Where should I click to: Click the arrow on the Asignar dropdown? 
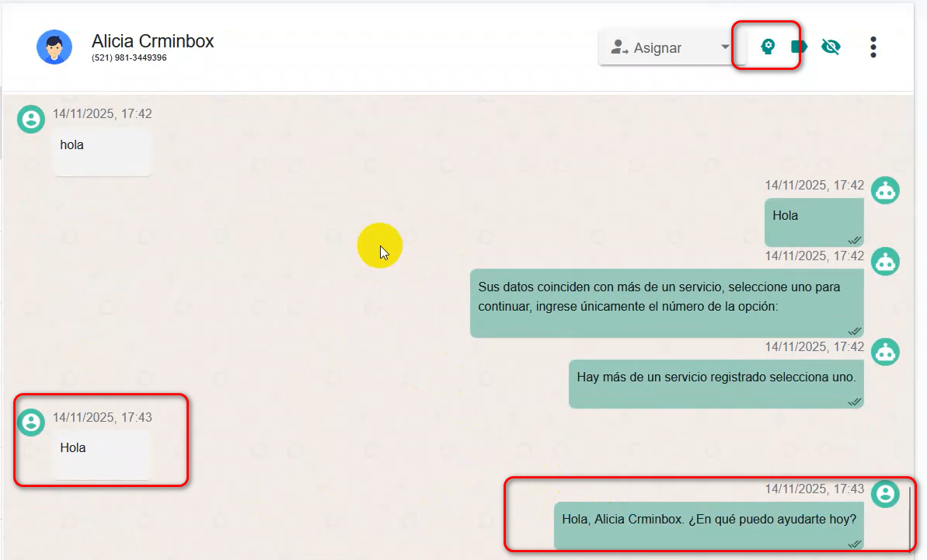pyautogui.click(x=725, y=47)
